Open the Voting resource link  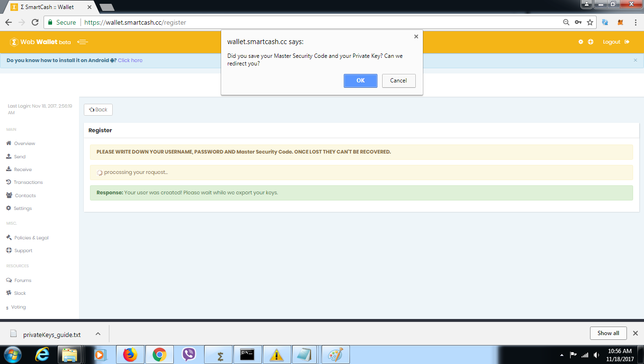pyautogui.click(x=18, y=307)
